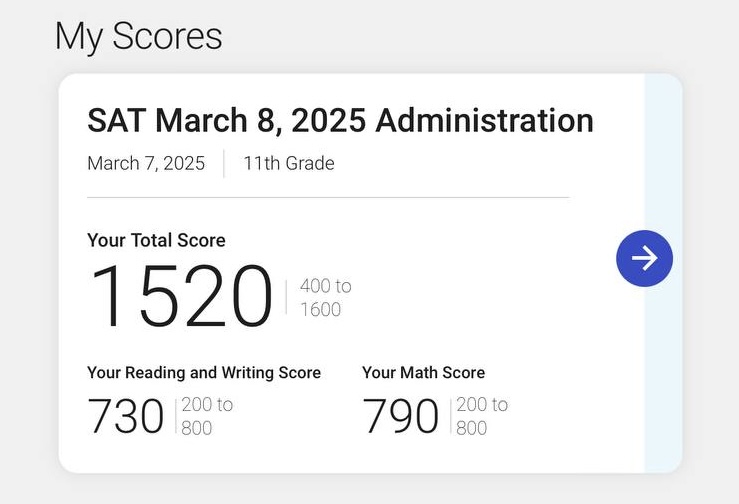The image size is (739, 504).
Task: Click the My Scores heading
Action: click(138, 37)
